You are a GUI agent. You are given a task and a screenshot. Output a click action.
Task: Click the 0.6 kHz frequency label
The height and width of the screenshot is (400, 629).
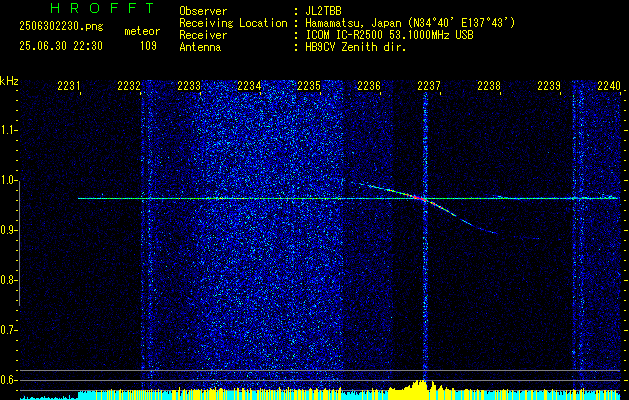point(8,380)
